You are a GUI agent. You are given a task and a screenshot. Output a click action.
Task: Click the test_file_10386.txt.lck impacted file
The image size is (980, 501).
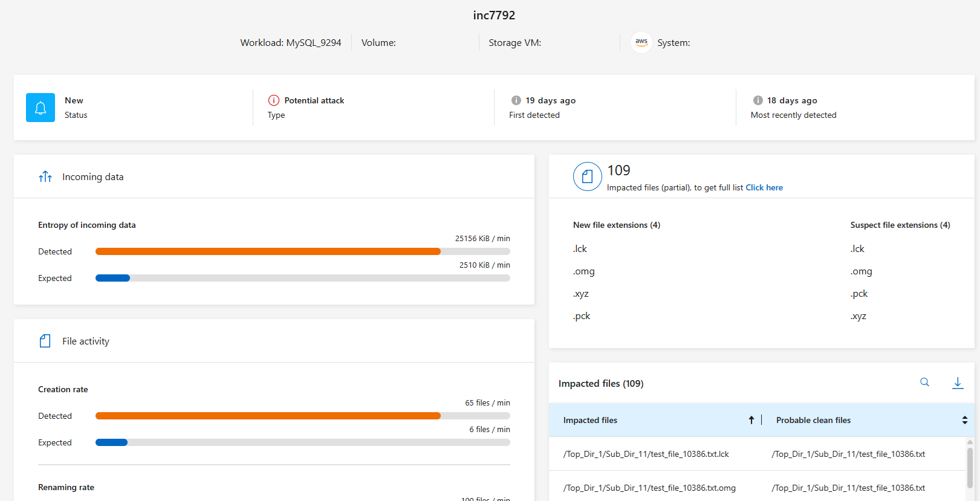(646, 454)
